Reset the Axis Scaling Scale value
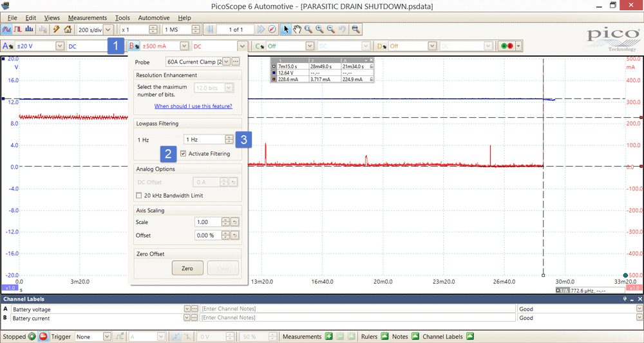The width and height of the screenshot is (644, 343). [x=234, y=222]
